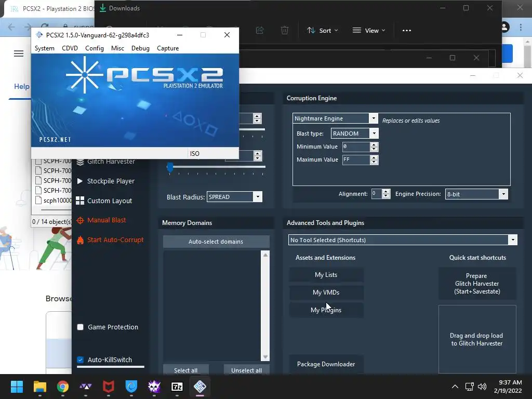Disable the Auto-KillSwitch checkbox
The height and width of the screenshot is (399, 532).
(81, 360)
